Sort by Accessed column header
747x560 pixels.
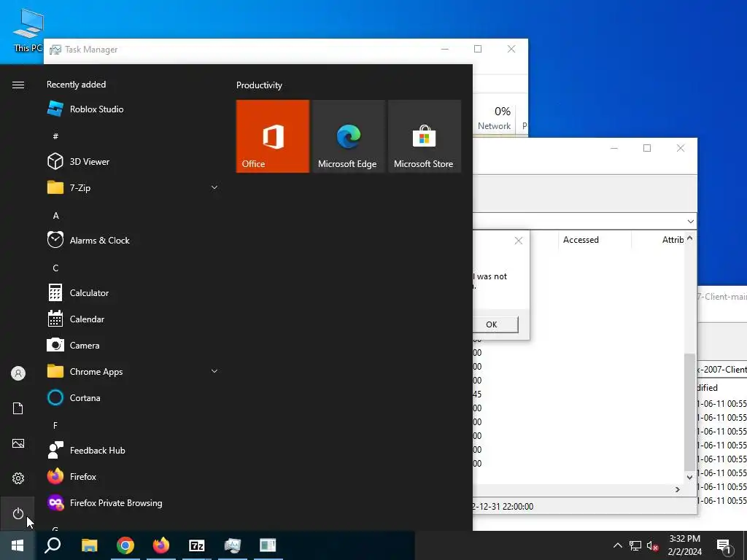pos(595,239)
